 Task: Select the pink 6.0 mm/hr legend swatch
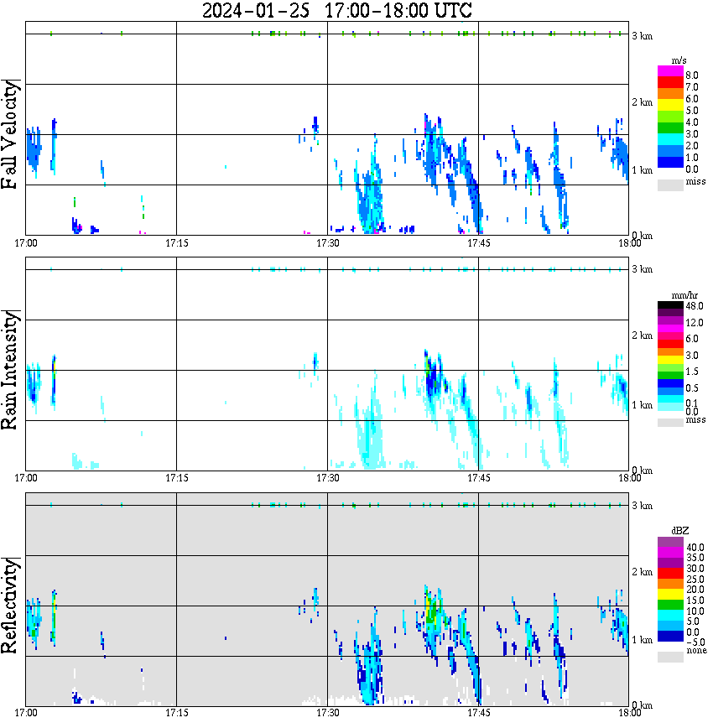670,335
